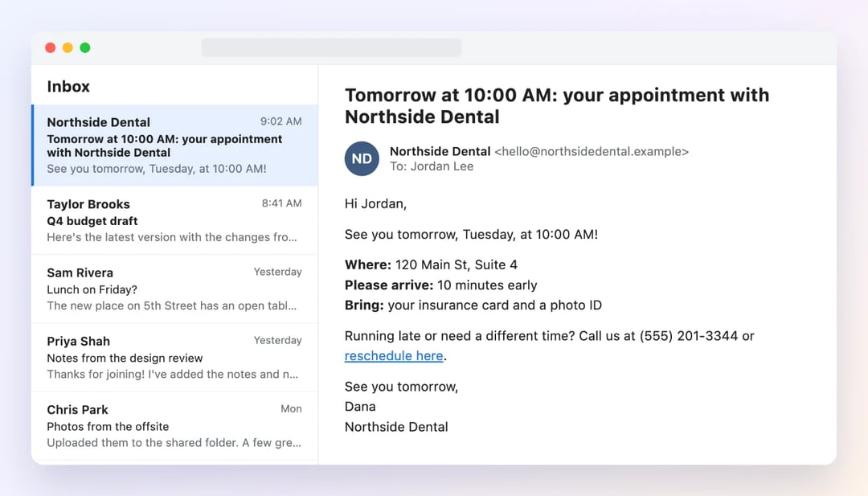
Task: Open Taylor Brooks Q4 budget draft email
Action: (175, 220)
